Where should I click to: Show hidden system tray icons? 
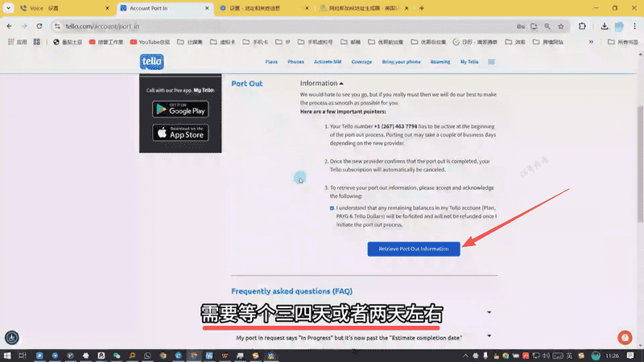(465, 356)
